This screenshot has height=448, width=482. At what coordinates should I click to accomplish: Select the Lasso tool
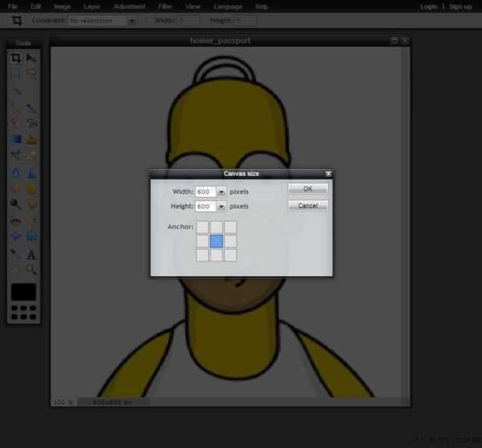(31, 73)
